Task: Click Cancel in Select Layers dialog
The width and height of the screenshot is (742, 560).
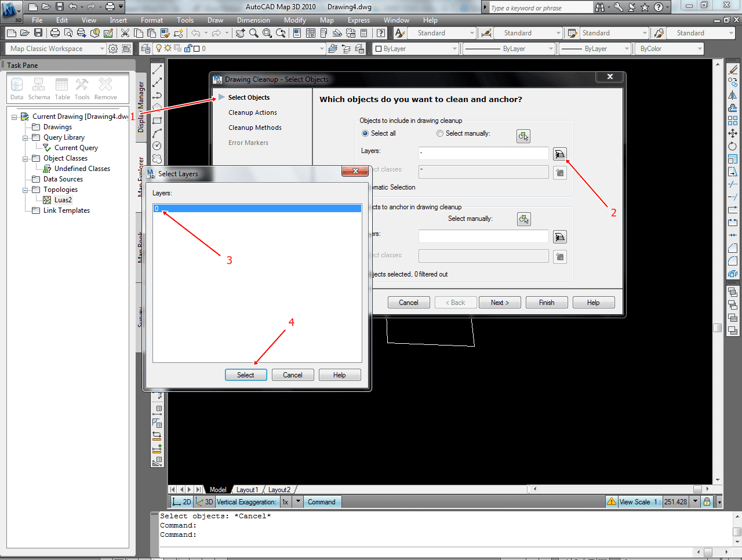Action: point(293,375)
